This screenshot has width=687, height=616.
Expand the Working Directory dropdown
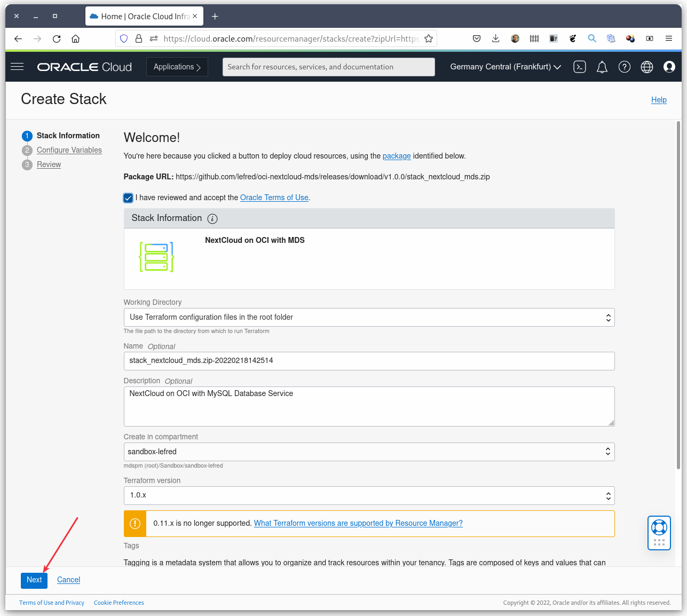click(x=369, y=318)
